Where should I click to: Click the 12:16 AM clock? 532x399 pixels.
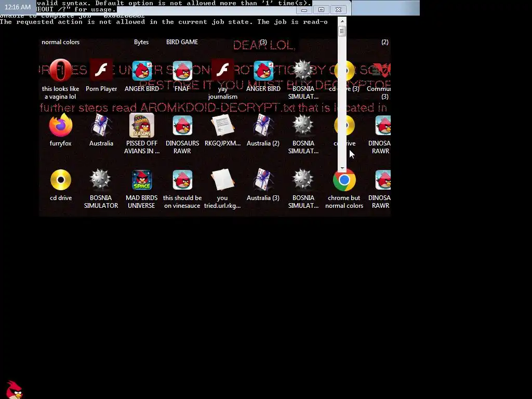coord(18,7)
